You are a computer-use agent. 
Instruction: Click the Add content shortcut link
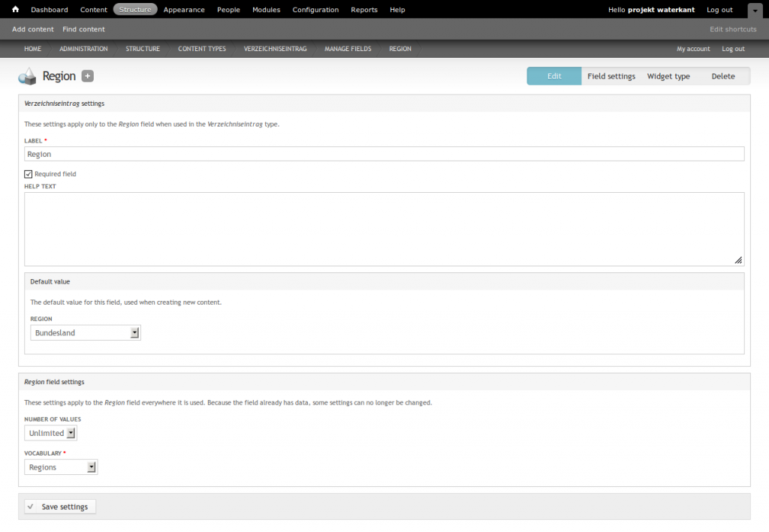coord(33,29)
